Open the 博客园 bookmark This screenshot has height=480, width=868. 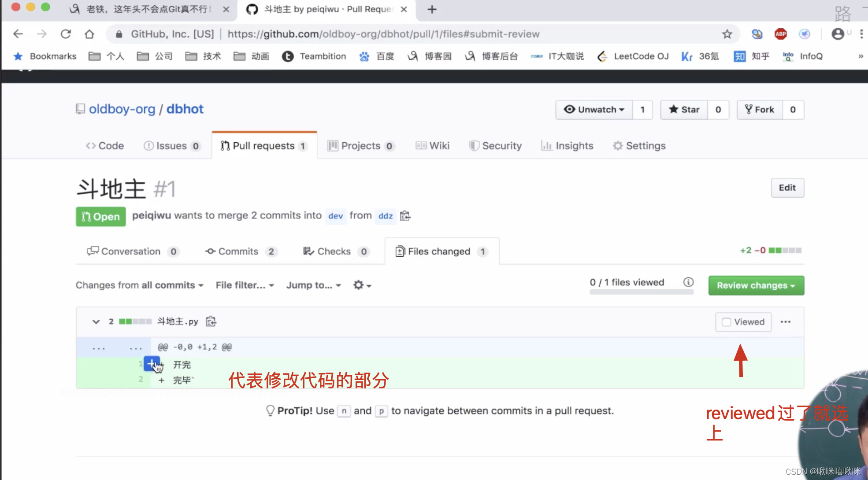point(430,56)
